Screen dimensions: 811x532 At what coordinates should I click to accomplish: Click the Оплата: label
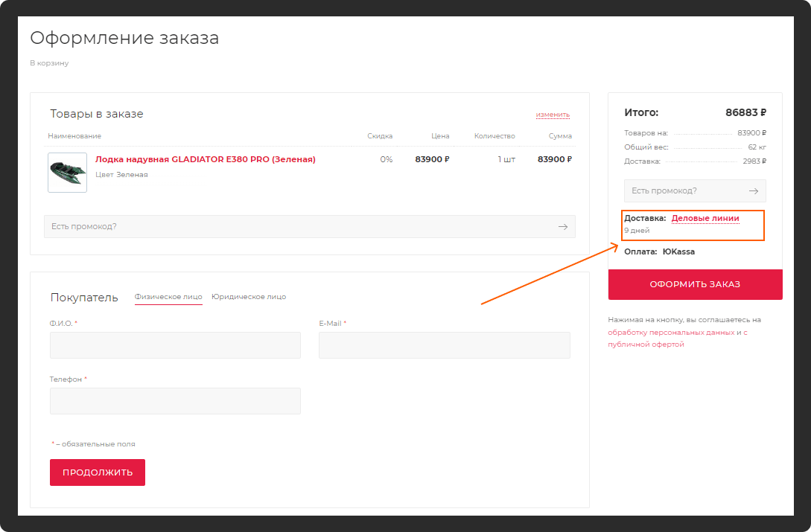click(640, 251)
